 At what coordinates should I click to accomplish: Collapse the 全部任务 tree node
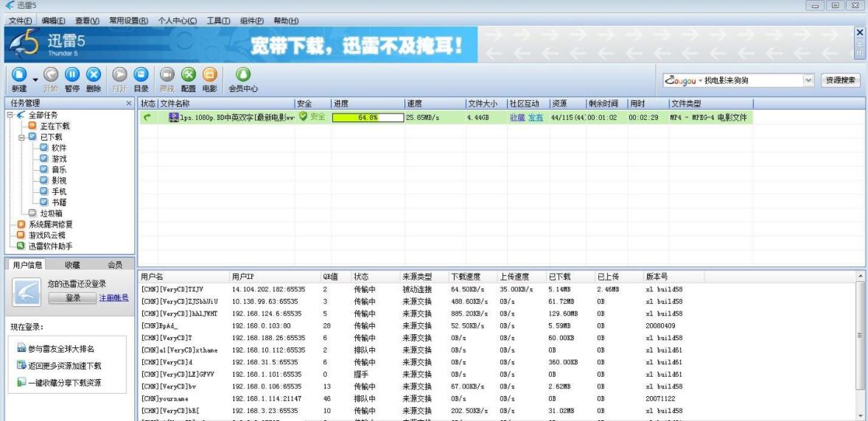pos(10,115)
